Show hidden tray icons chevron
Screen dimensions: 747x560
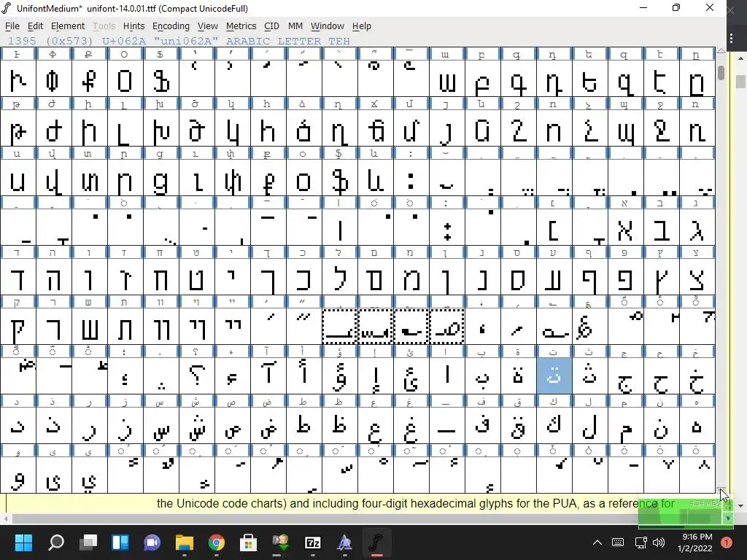tap(597, 542)
